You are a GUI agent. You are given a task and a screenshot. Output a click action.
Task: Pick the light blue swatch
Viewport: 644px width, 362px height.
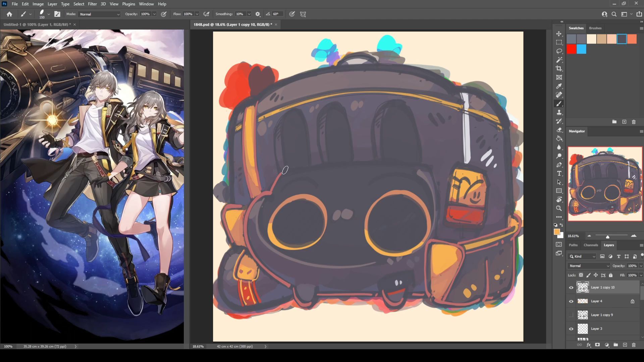582,49
